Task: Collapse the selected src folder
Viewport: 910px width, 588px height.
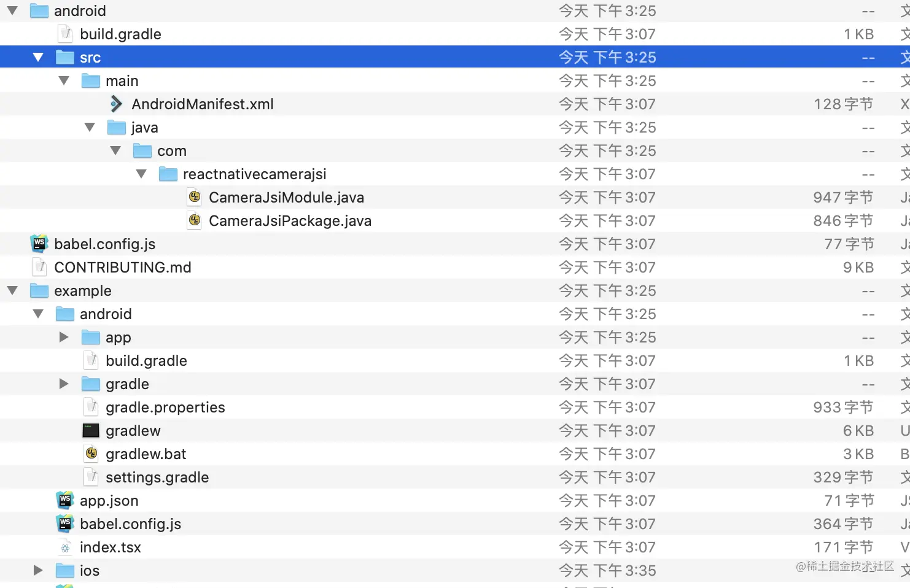Action: 38,57
